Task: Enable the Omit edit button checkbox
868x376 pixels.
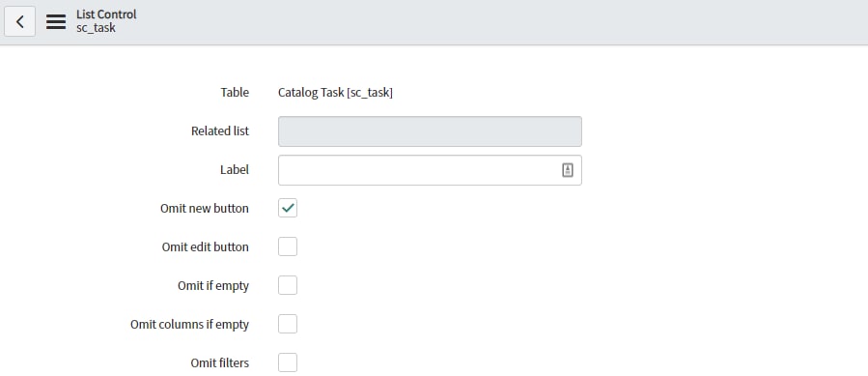Action: pos(288,246)
